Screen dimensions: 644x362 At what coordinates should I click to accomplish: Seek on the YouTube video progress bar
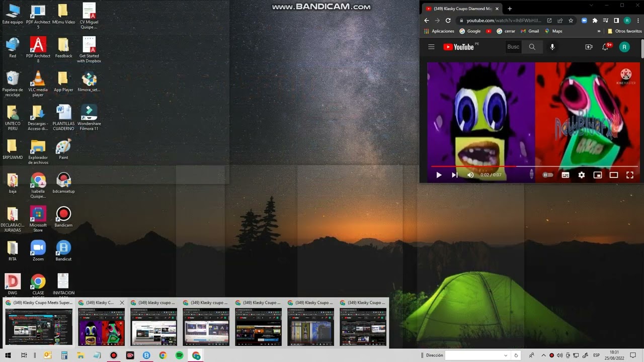pos(534,166)
